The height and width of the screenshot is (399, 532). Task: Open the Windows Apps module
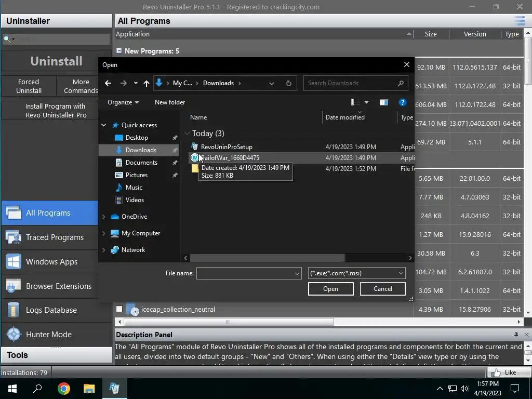coord(50,262)
